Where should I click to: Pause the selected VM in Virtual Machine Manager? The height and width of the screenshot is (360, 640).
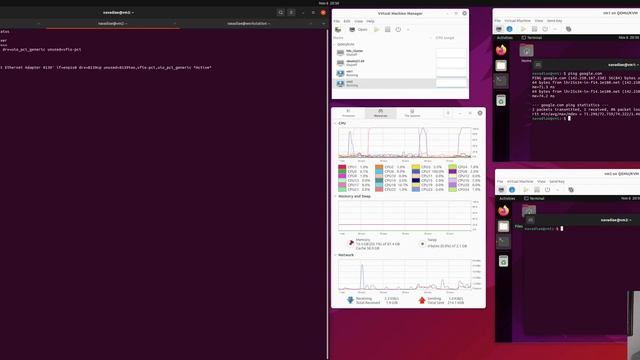[387, 30]
